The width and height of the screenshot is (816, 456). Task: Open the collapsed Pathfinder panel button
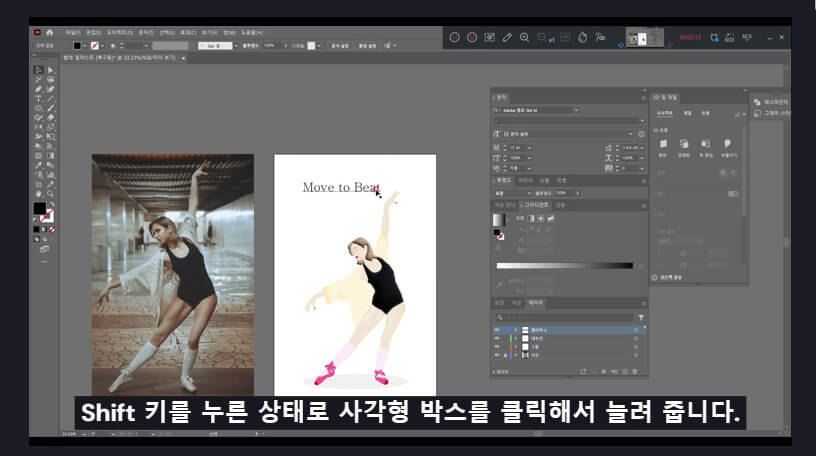coord(771,103)
